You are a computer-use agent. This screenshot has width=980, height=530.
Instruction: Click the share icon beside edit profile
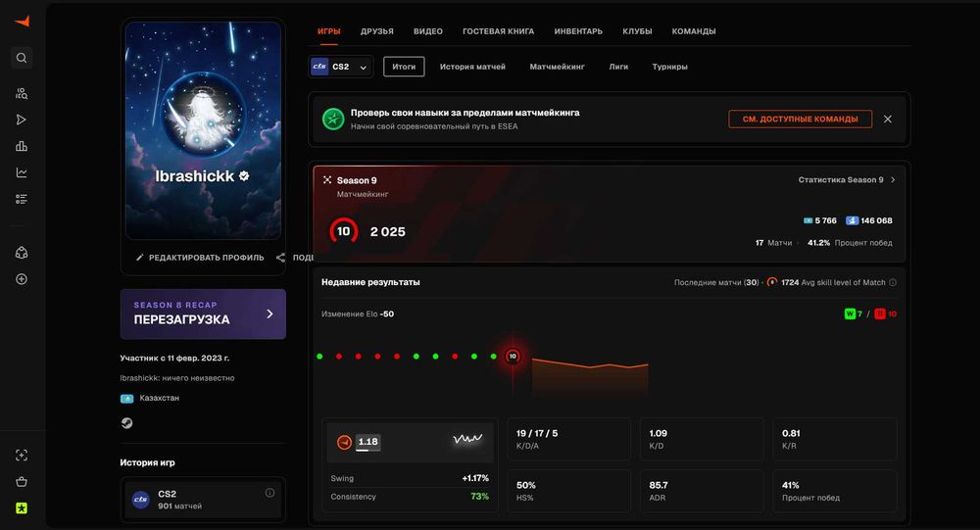click(280, 258)
